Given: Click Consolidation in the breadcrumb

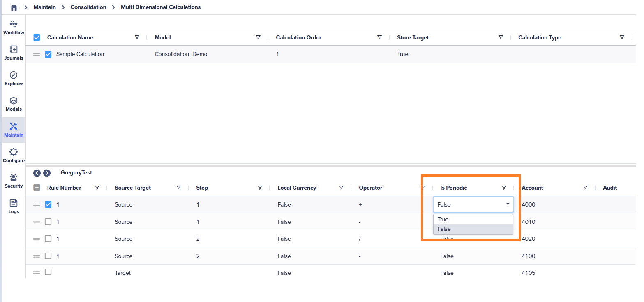Looking at the screenshot, I should click(88, 7).
